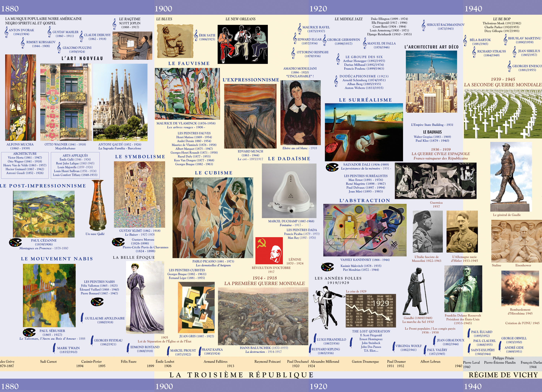This screenshot has height=392, width=542.
Task: Select the treble clef beside Claude Debussy
Action: tap(81, 36)
